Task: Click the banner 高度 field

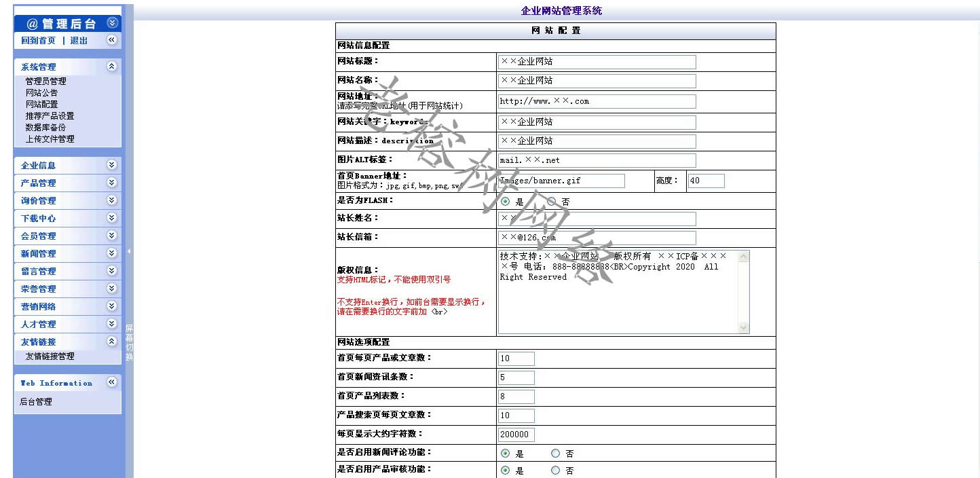Action: pyautogui.click(x=706, y=181)
